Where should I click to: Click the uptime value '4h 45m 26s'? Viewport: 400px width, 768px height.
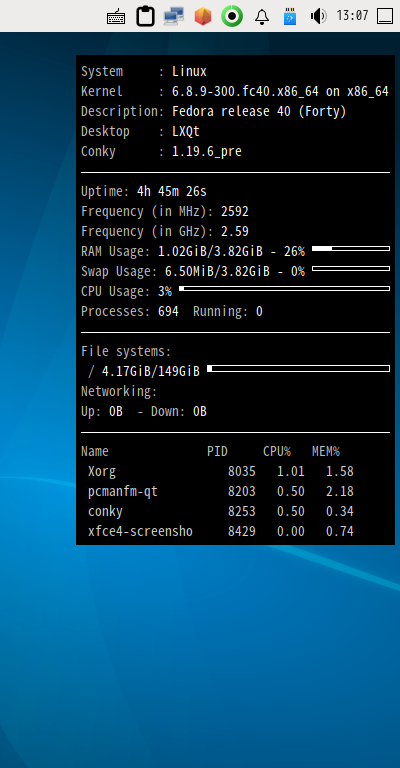(172, 192)
